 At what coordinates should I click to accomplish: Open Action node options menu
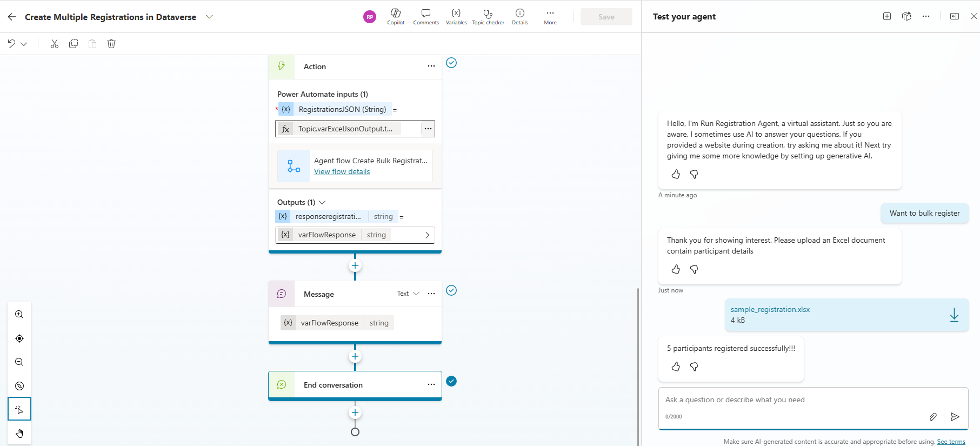point(431,66)
